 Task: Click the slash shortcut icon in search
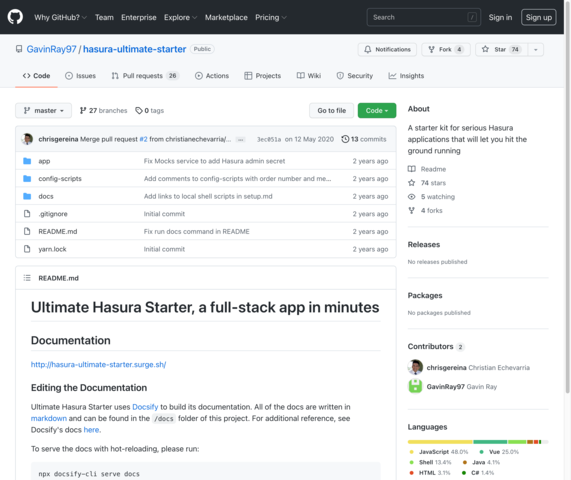pos(472,17)
